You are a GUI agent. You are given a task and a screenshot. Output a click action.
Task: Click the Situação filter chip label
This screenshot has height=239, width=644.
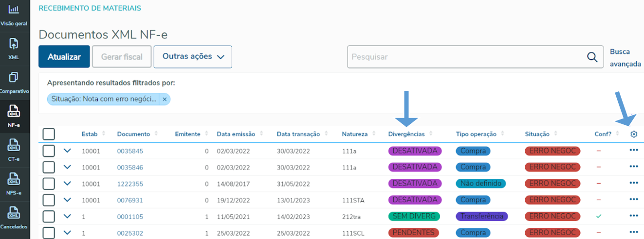coord(104,99)
